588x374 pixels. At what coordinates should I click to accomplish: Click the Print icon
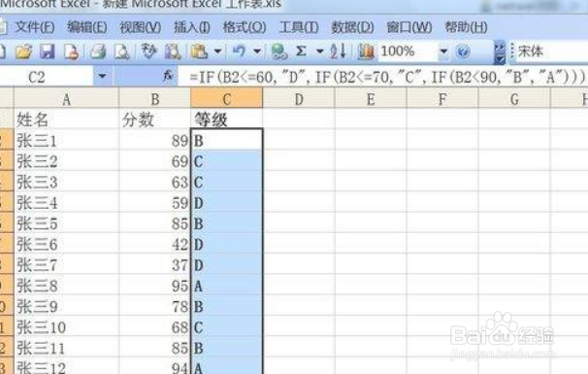98,51
